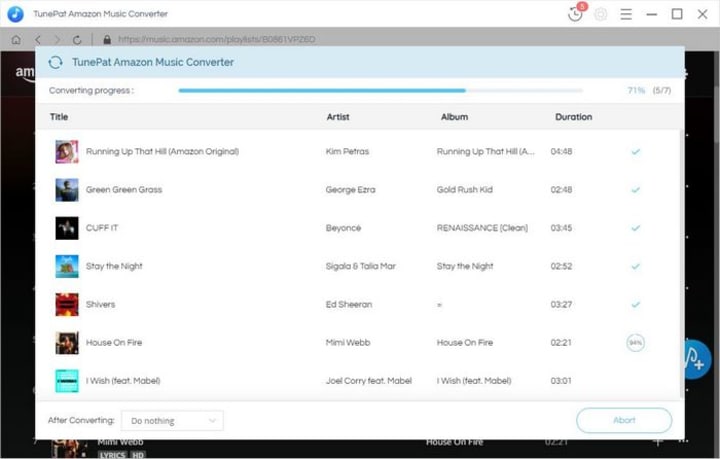Click the Title column header
The width and height of the screenshot is (720, 459).
pos(59,117)
